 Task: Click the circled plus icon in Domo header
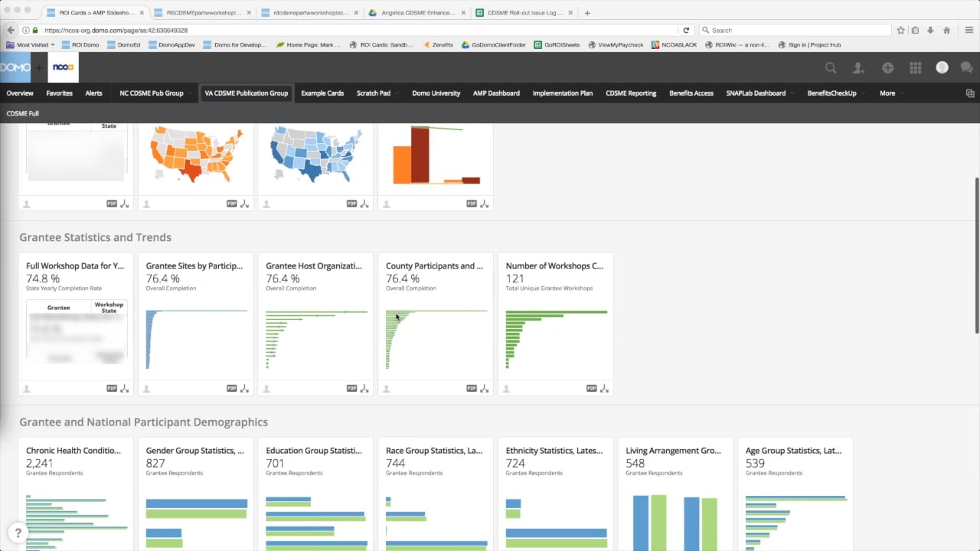pyautogui.click(x=887, y=68)
